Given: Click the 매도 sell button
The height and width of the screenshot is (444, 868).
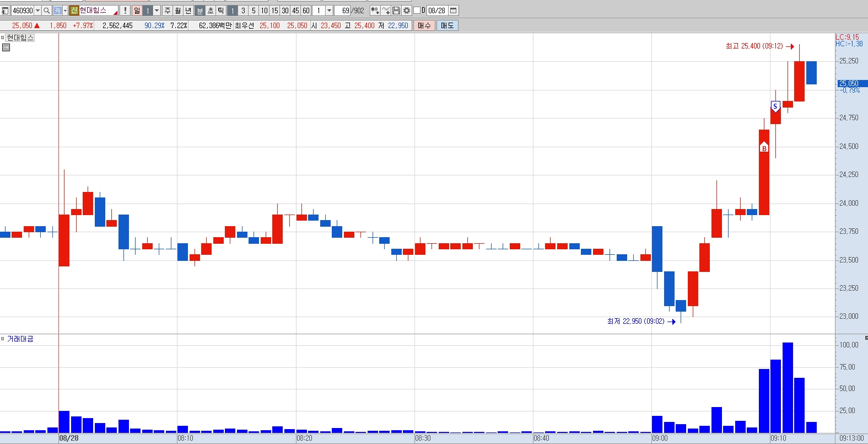Looking at the screenshot, I should pos(447,25).
